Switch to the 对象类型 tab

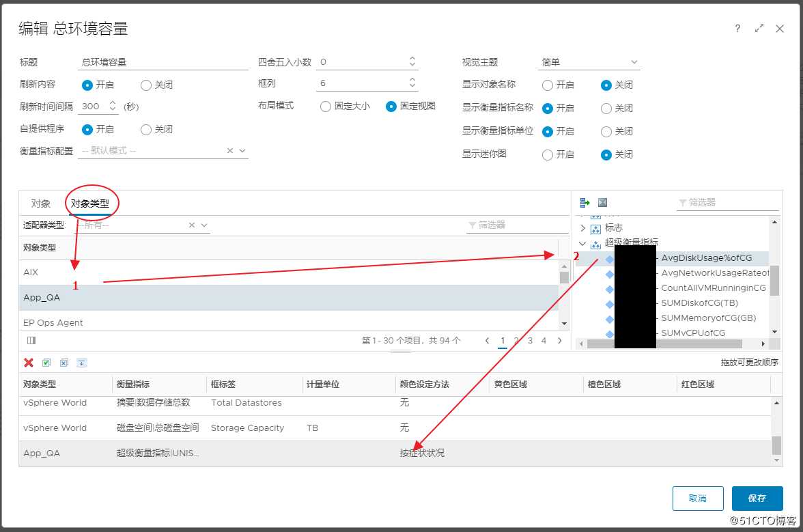[90, 204]
